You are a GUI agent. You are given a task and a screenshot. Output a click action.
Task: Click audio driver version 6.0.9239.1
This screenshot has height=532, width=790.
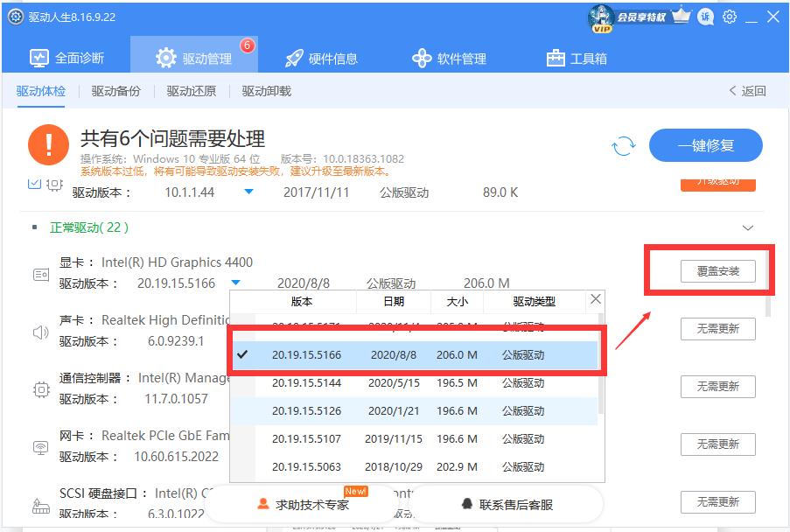click(176, 341)
